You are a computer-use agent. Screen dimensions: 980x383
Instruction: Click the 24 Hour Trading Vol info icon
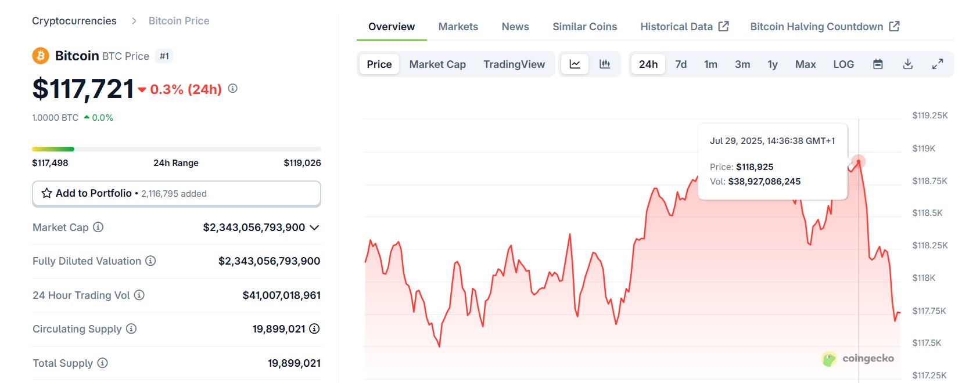pyautogui.click(x=139, y=295)
